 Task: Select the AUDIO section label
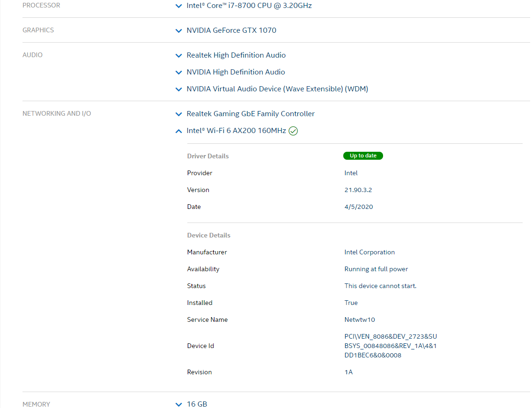[x=32, y=55]
